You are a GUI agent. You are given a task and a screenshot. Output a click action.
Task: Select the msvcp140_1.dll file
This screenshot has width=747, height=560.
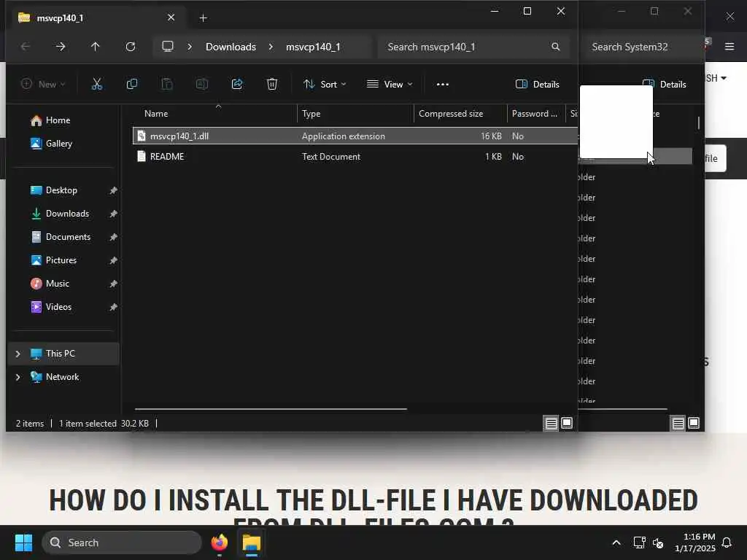(x=355, y=136)
